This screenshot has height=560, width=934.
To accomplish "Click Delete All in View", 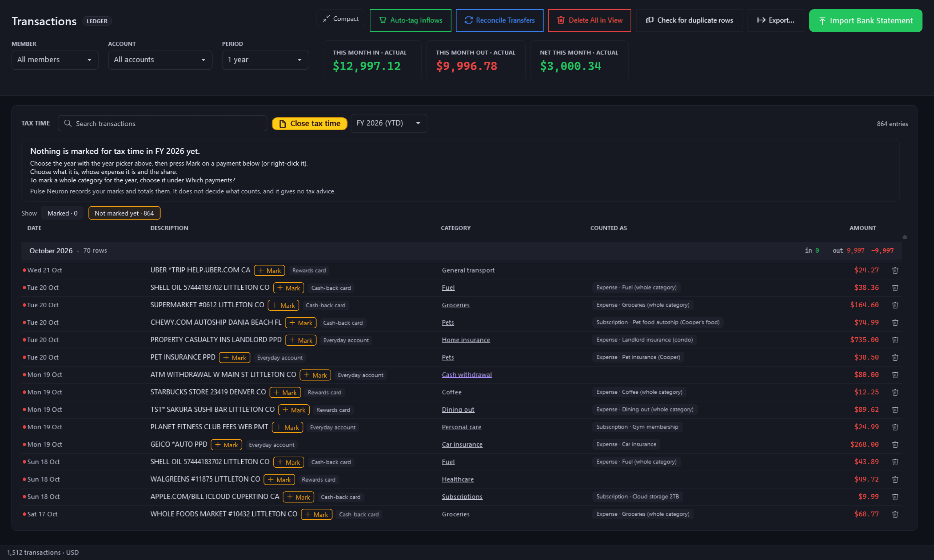I will point(589,20).
